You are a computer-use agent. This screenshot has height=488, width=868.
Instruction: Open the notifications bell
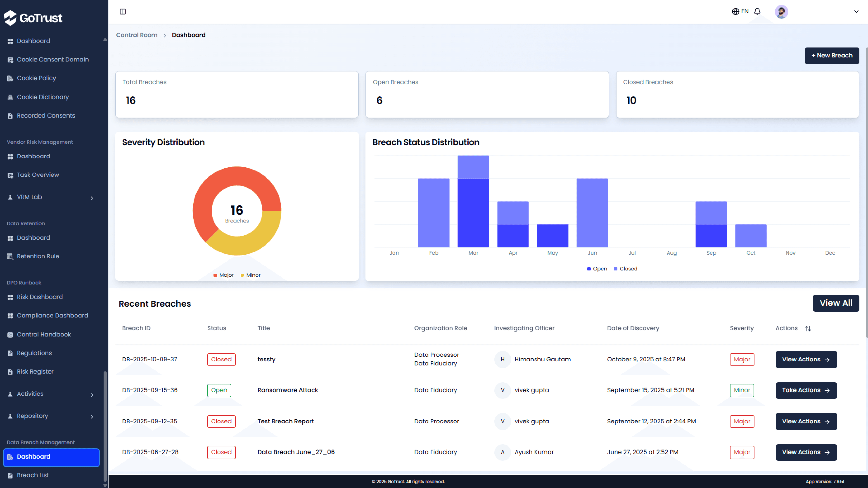click(757, 12)
